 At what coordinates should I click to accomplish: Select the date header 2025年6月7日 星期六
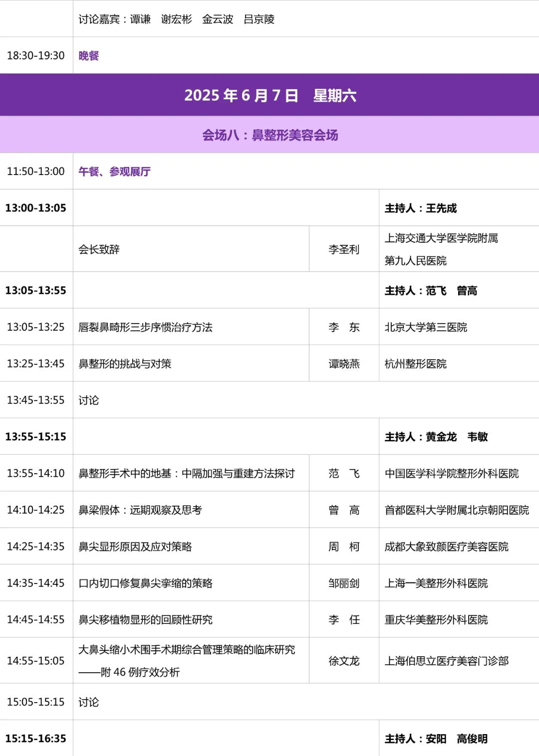click(269, 95)
